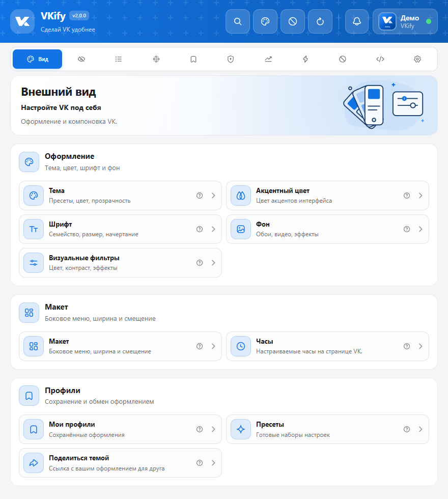Open Визуальные фильтры card
Image resolution: width=448 pixels, height=499 pixels.
tap(120, 263)
